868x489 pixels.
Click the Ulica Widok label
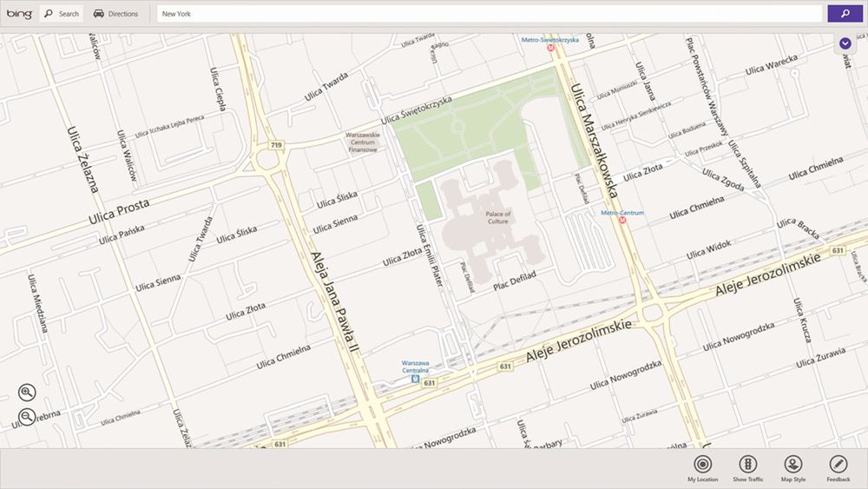coord(708,250)
